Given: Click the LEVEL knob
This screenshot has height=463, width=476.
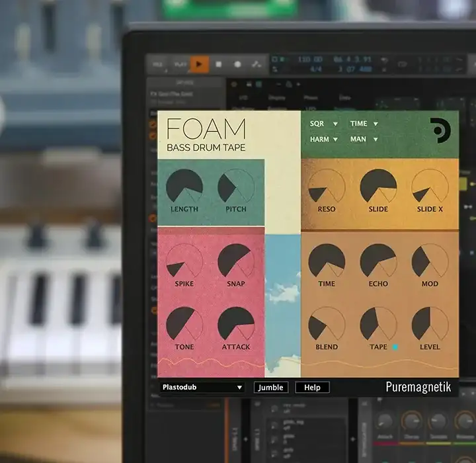Looking at the screenshot, I should (x=430, y=325).
